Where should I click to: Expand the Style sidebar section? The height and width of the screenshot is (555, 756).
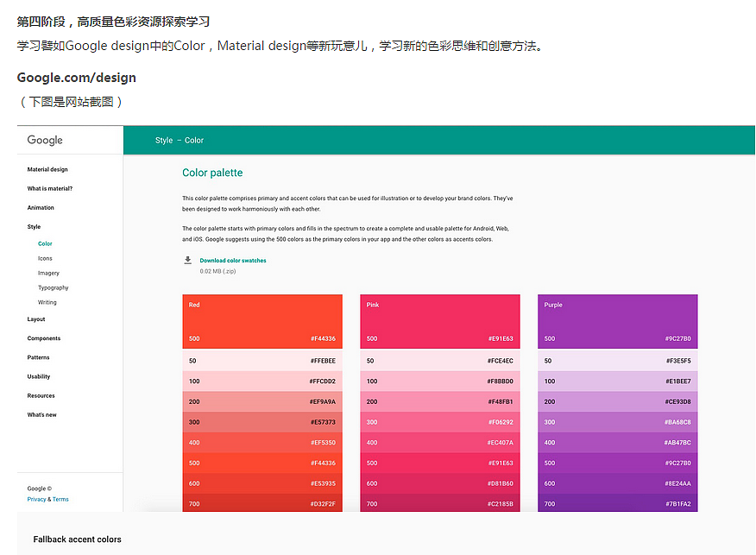pyautogui.click(x=34, y=226)
